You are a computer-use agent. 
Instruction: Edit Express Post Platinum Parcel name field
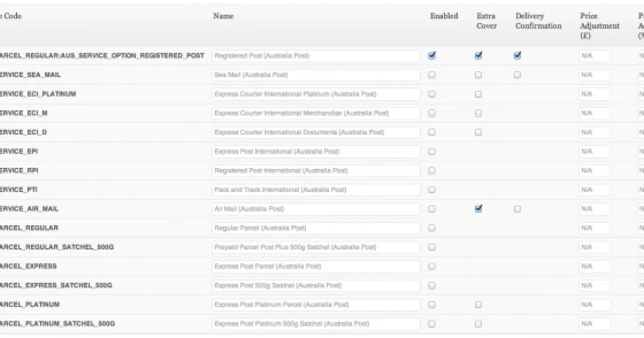[x=316, y=305]
